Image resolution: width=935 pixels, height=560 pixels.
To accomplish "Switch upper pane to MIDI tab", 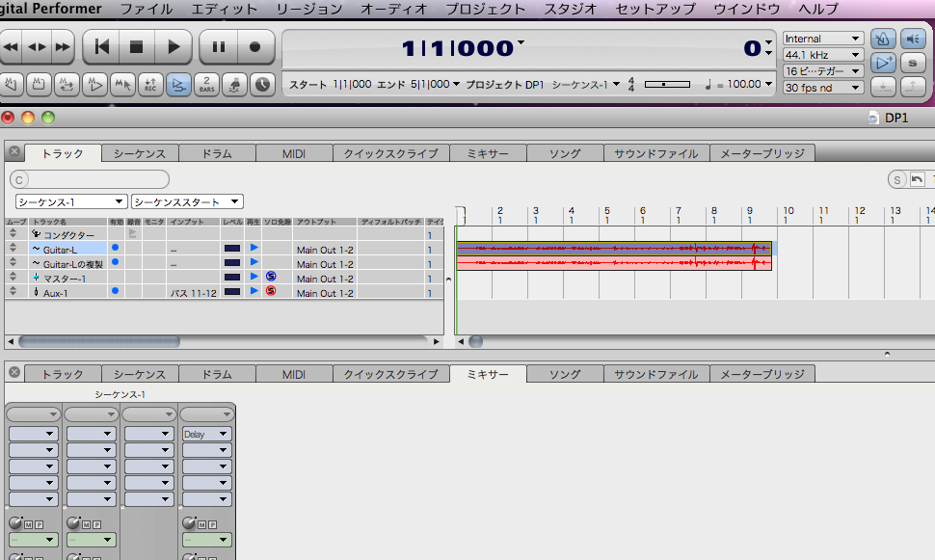I will [x=294, y=153].
